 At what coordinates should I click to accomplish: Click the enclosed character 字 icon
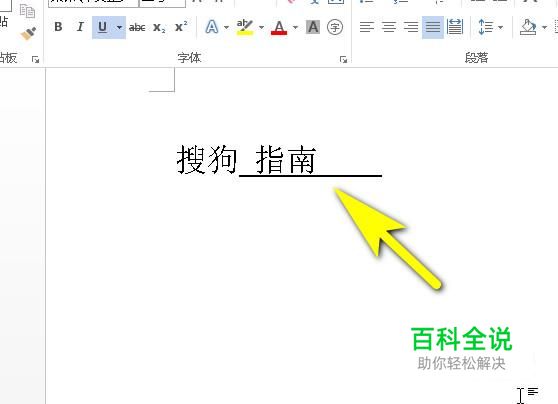(x=335, y=27)
